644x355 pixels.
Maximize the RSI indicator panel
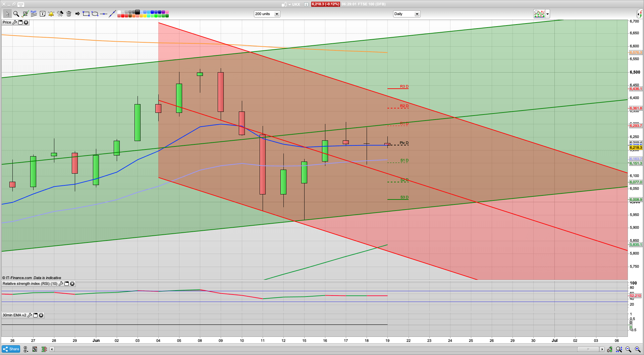tap(66, 283)
